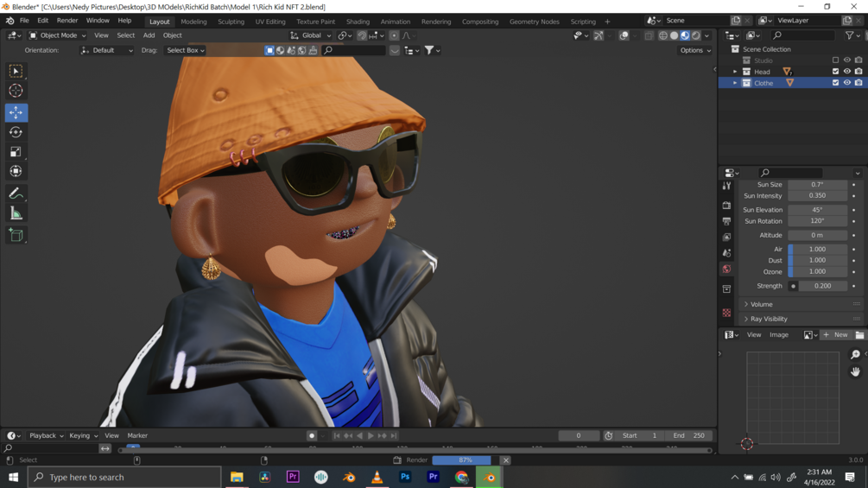This screenshot has width=868, height=488.
Task: Click New image button in image editor
Action: 836,335
